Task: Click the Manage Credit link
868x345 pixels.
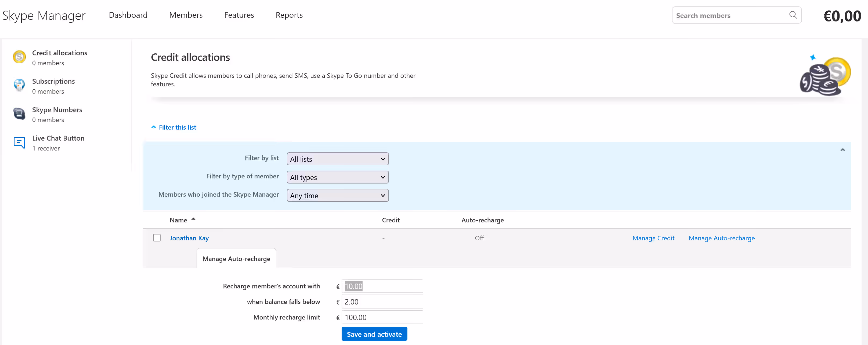Action: click(653, 238)
